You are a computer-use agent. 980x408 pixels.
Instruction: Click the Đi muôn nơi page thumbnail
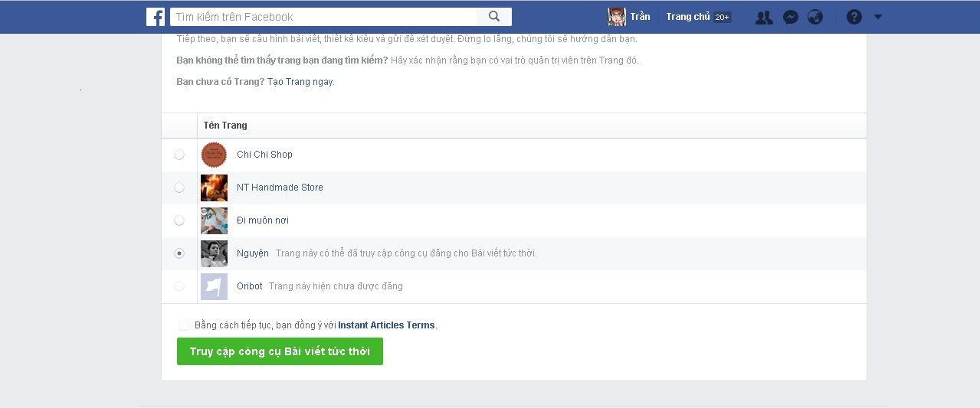pyautogui.click(x=214, y=220)
